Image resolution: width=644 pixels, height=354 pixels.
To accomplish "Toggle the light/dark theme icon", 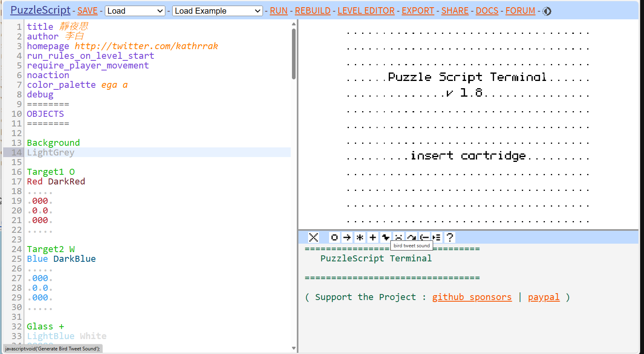I will (x=547, y=11).
